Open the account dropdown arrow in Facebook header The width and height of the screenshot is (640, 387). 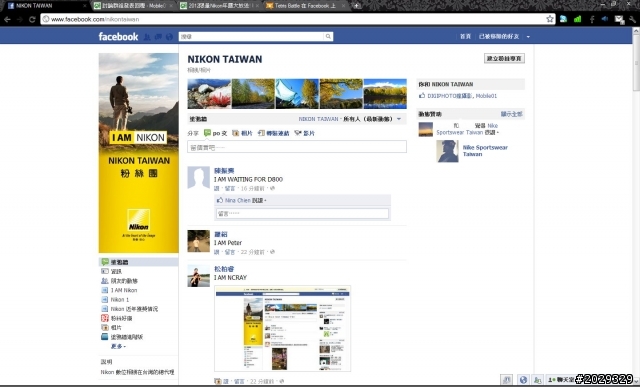[528, 37]
